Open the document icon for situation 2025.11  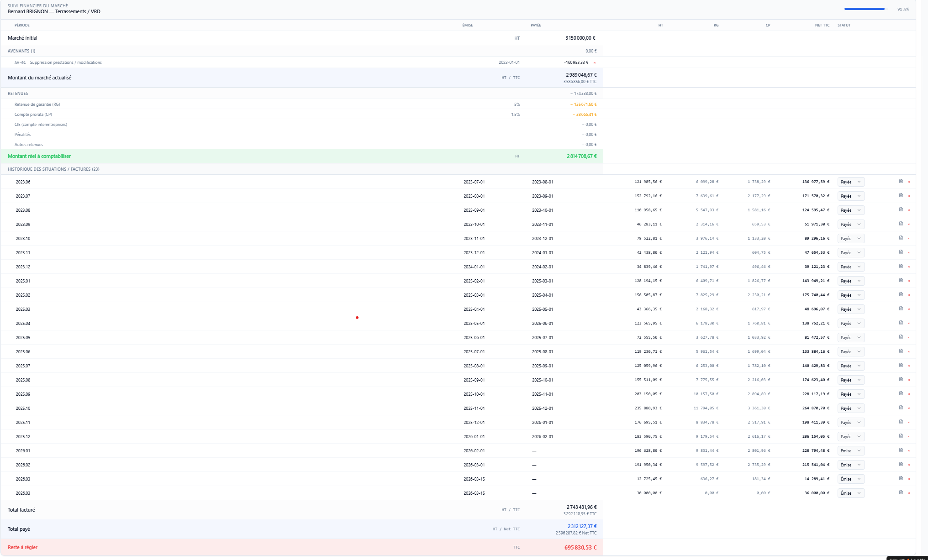tap(901, 422)
